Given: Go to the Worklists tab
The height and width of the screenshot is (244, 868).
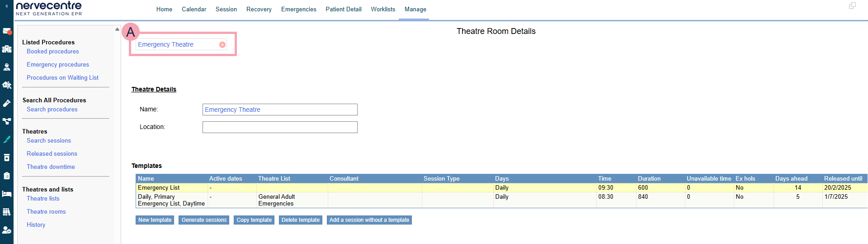Looking at the screenshot, I should (x=383, y=10).
